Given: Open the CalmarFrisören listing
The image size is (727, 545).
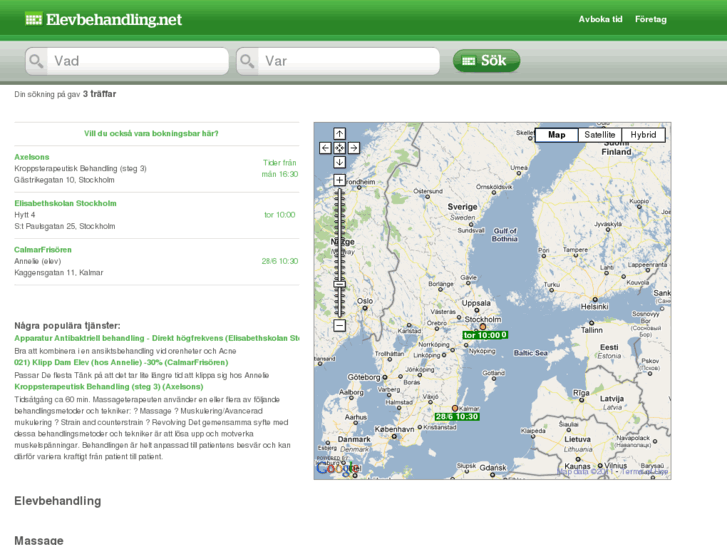Looking at the screenshot, I should (43, 250).
